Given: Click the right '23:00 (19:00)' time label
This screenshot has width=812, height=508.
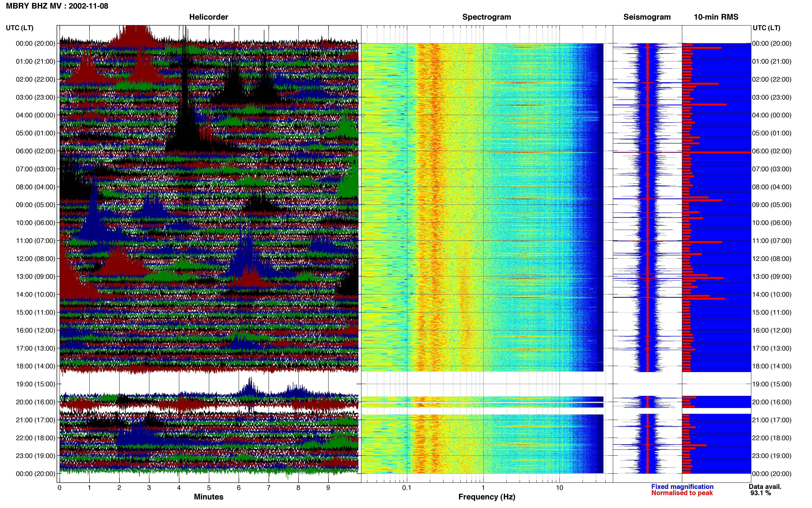Looking at the screenshot, I should [x=772, y=456].
